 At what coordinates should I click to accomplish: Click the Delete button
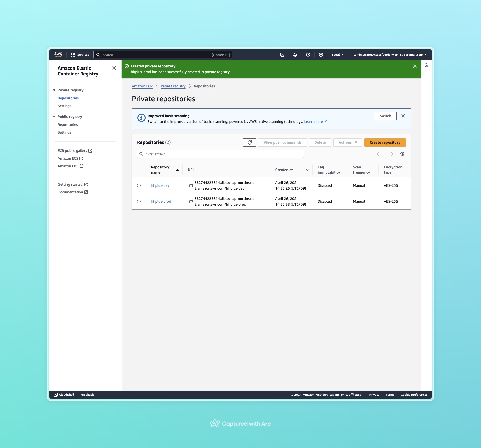click(320, 142)
